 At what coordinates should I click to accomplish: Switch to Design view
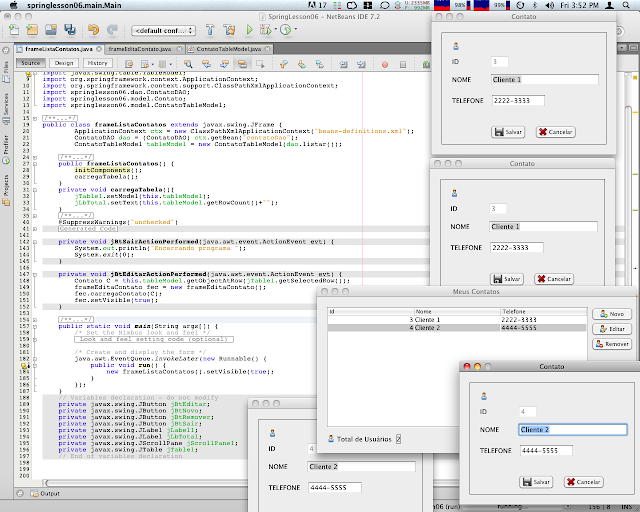[64, 62]
